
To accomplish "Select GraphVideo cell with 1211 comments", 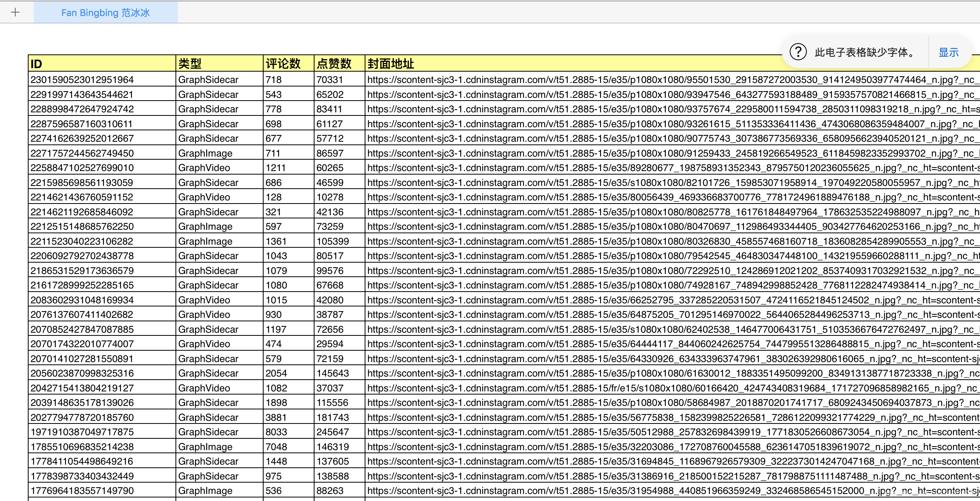I will click(219, 168).
